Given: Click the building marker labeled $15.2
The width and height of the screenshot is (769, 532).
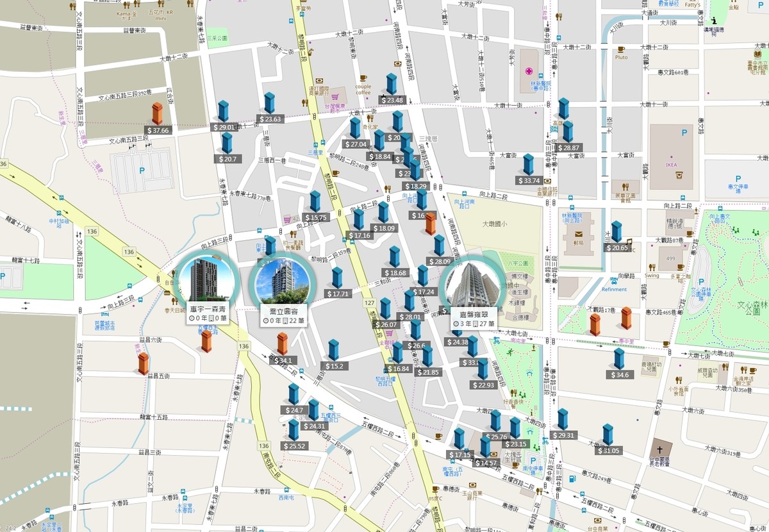Looking at the screenshot, I should pyautogui.click(x=333, y=351).
